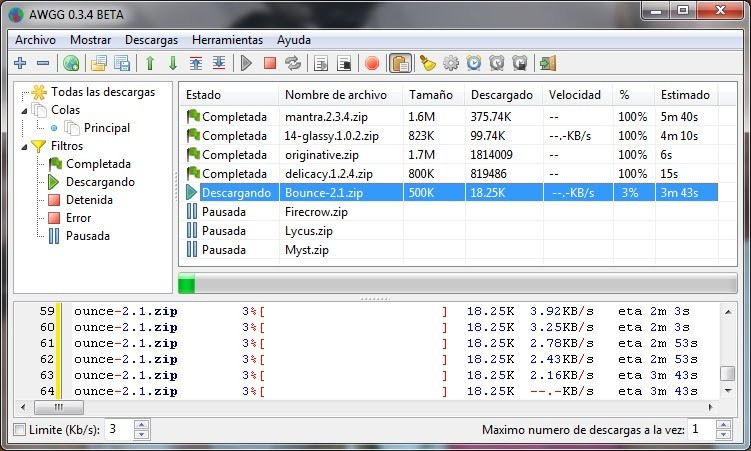
Task: Click the minus icon to remove the download
Action: pyautogui.click(x=43, y=63)
